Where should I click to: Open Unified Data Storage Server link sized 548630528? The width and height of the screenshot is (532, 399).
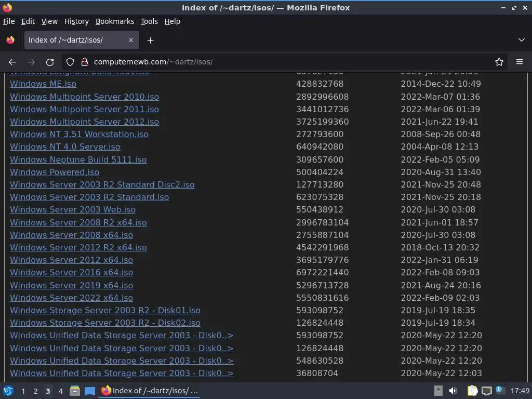pyautogui.click(x=122, y=361)
